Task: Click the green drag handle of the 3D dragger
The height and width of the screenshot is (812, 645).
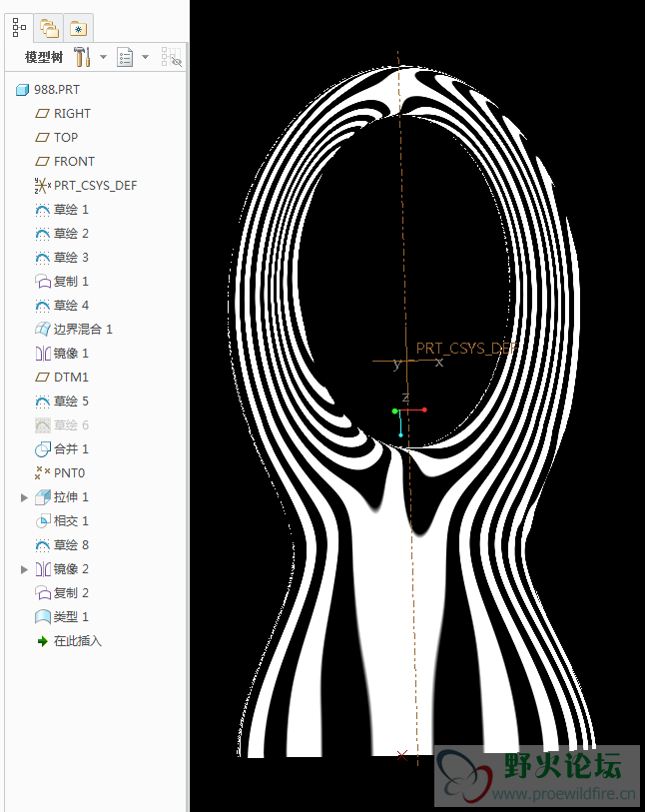Action: point(395,411)
